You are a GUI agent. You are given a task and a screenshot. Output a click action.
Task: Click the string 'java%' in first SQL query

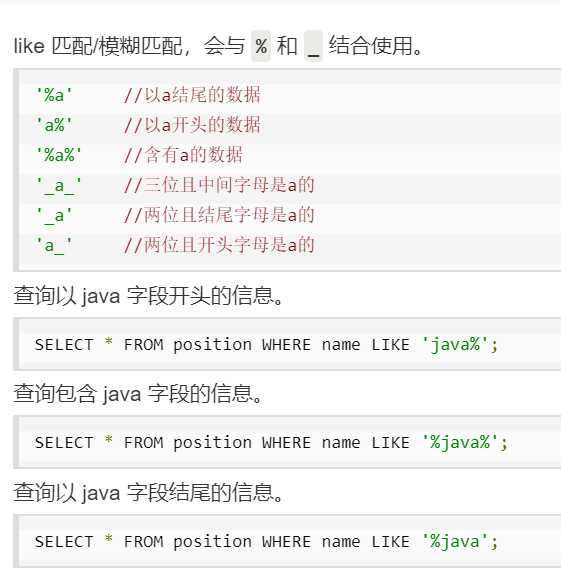pos(455,345)
